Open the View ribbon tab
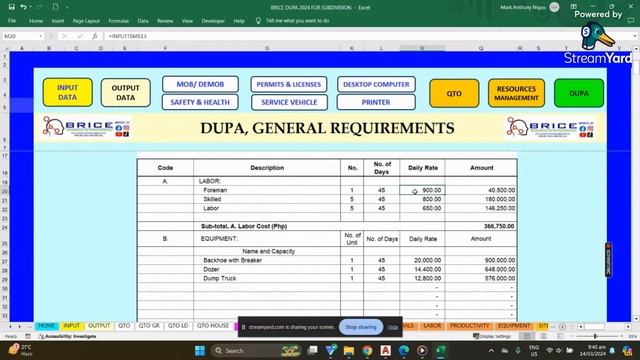The height and width of the screenshot is (360, 640). (187, 21)
